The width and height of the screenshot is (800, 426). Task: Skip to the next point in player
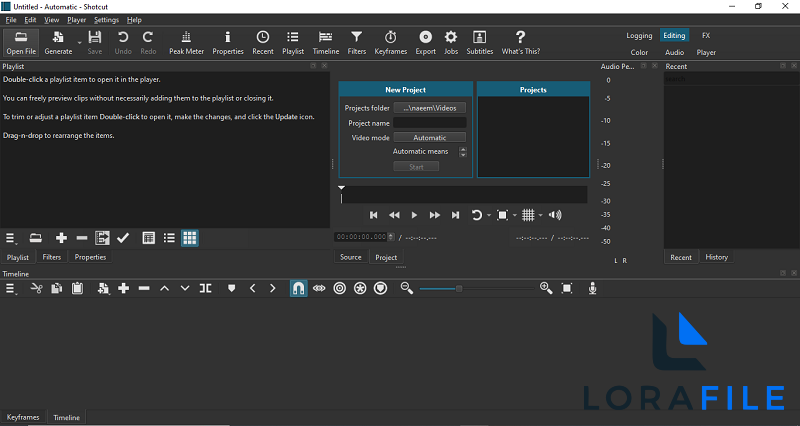(455, 215)
